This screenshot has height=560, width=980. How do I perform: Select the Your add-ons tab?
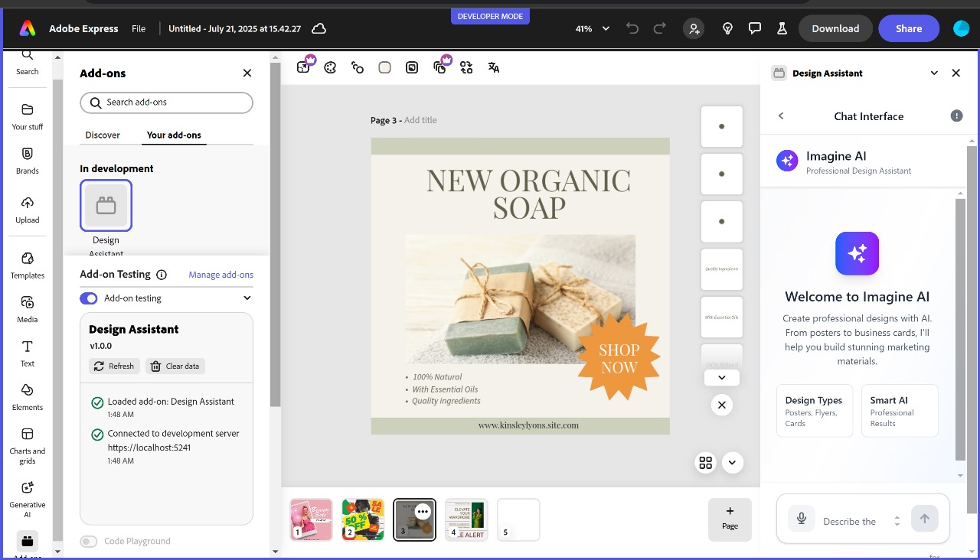coord(174,135)
